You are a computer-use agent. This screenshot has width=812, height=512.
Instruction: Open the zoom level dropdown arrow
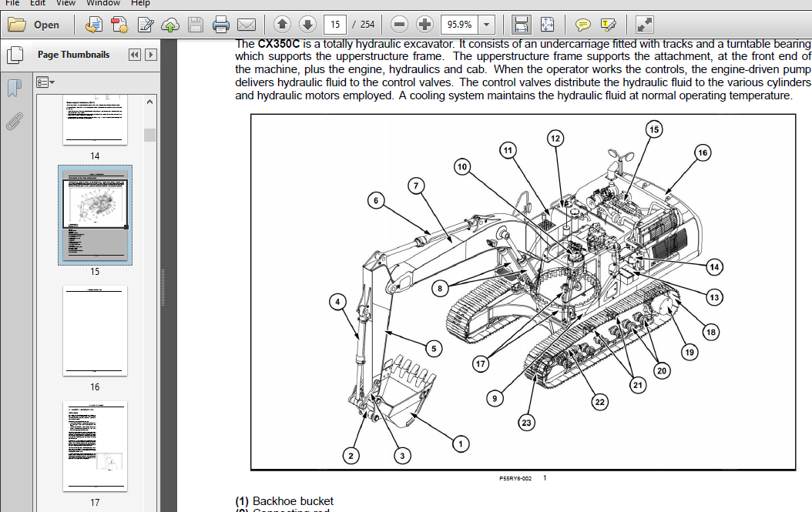click(x=486, y=25)
